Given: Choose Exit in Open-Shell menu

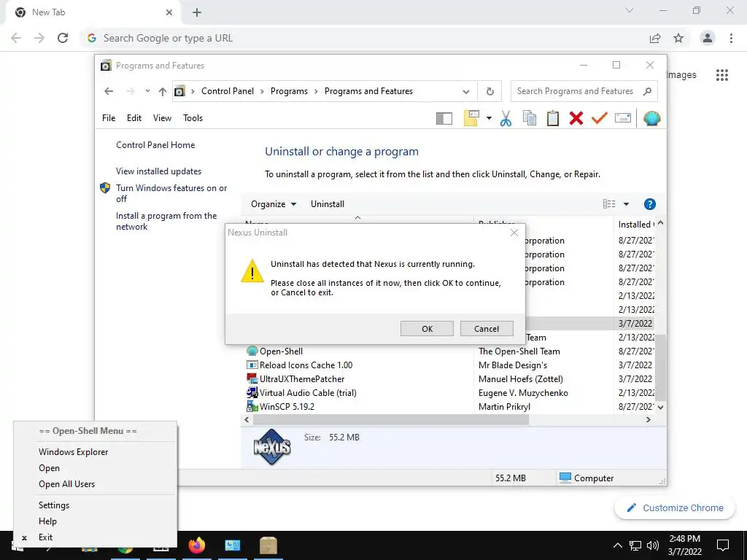Looking at the screenshot, I should [96, 537].
